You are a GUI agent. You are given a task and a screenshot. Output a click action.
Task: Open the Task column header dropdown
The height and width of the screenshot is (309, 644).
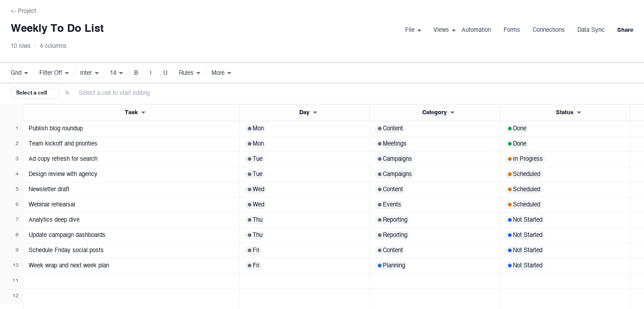pos(143,112)
